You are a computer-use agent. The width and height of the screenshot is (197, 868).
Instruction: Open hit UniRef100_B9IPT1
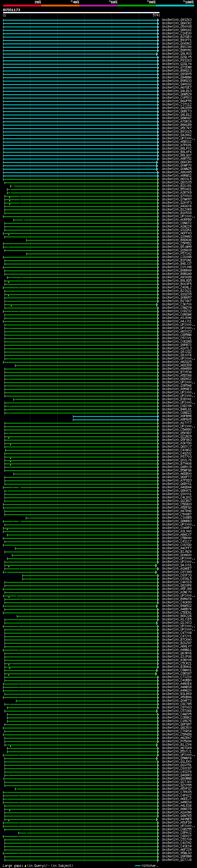(177, 40)
